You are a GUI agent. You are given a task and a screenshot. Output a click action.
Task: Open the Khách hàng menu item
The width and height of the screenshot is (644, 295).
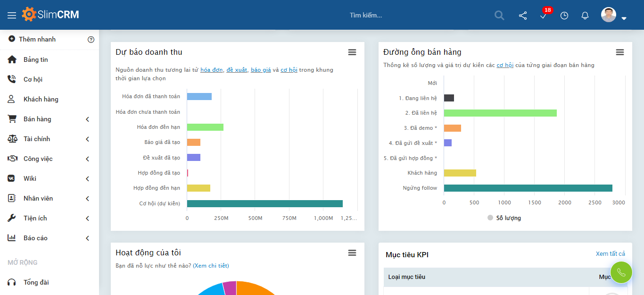tap(41, 99)
